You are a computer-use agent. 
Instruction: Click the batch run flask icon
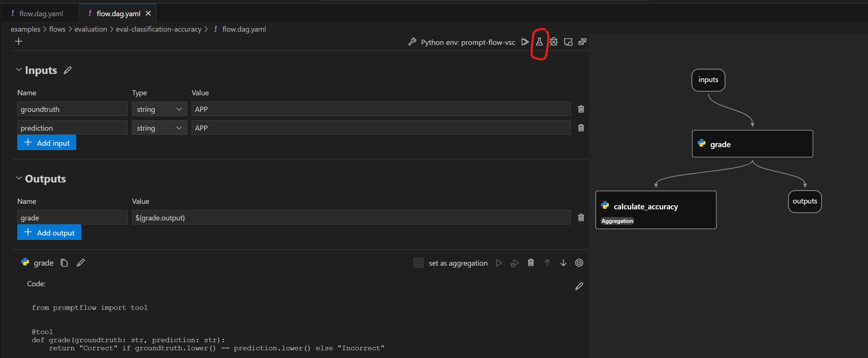[x=539, y=42]
